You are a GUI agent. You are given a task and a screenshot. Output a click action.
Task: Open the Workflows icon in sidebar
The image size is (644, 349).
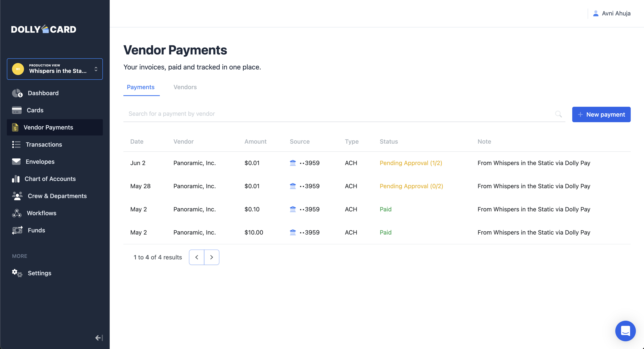point(17,213)
